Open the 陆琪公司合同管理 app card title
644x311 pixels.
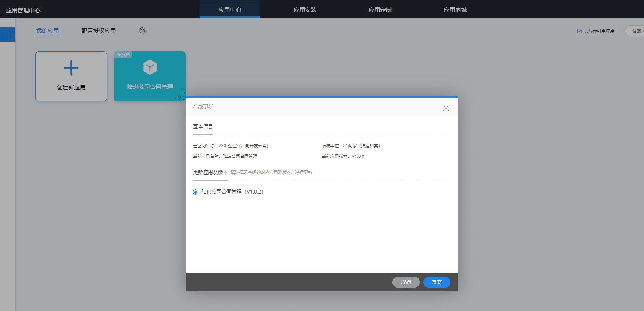point(150,87)
